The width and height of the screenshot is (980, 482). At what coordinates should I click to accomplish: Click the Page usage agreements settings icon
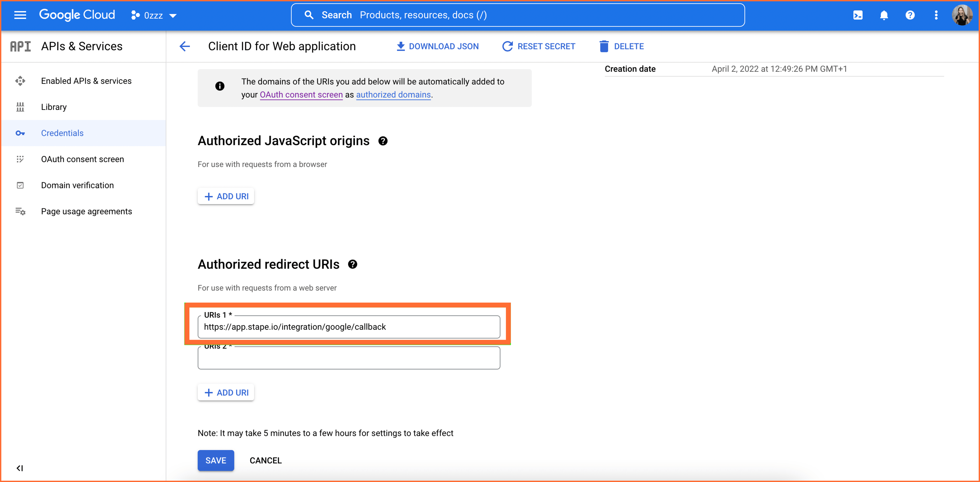click(x=20, y=211)
